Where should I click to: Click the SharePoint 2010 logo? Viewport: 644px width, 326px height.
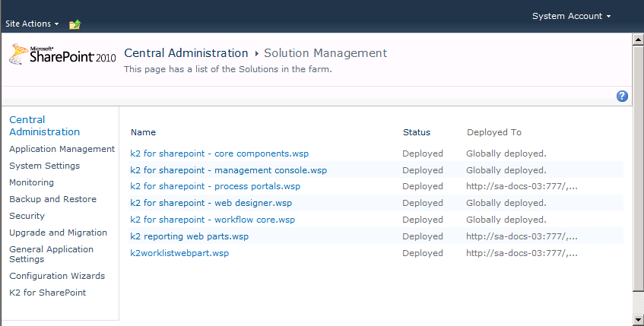(x=62, y=55)
